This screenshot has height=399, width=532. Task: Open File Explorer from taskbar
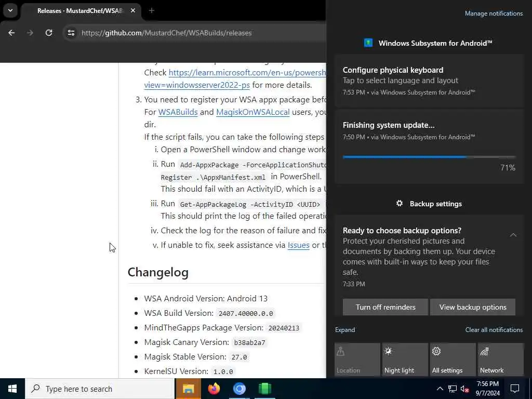click(x=188, y=389)
